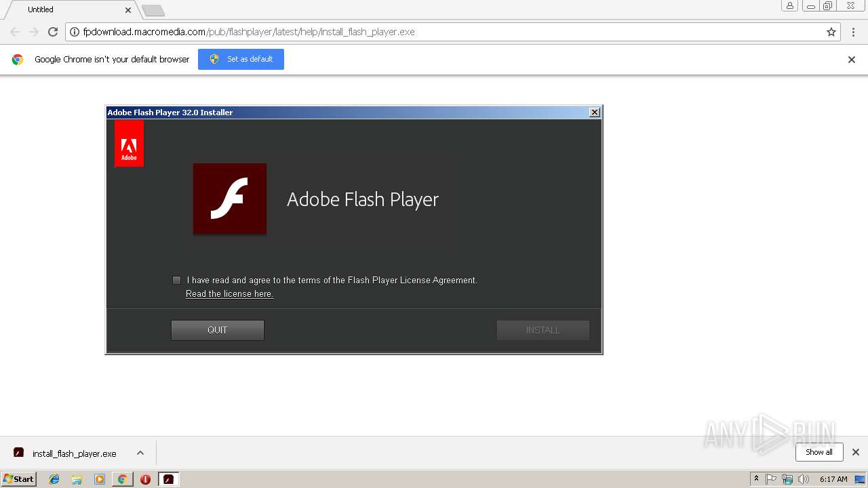Image resolution: width=868 pixels, height=488 pixels.
Task: Reload the page in Chrome
Action: pos(53,32)
